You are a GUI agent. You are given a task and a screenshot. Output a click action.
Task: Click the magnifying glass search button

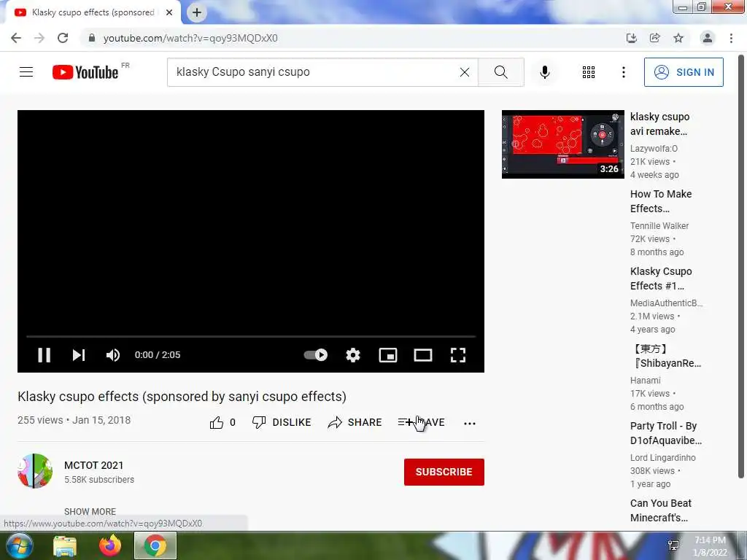[500, 72]
